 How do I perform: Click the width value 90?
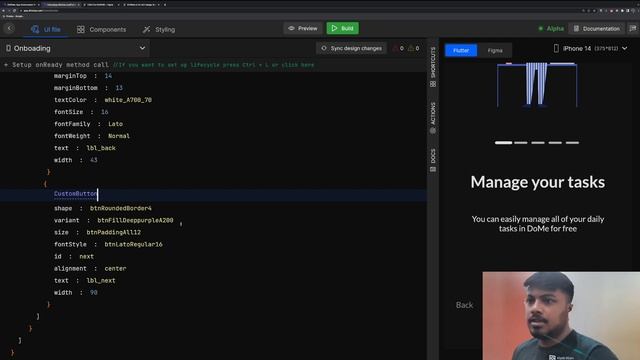(93, 293)
